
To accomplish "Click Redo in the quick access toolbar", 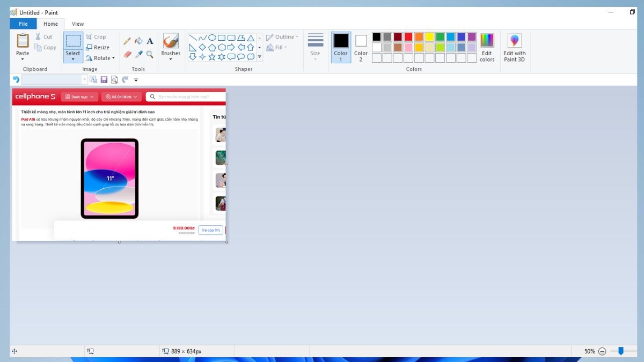I will tap(125, 79).
